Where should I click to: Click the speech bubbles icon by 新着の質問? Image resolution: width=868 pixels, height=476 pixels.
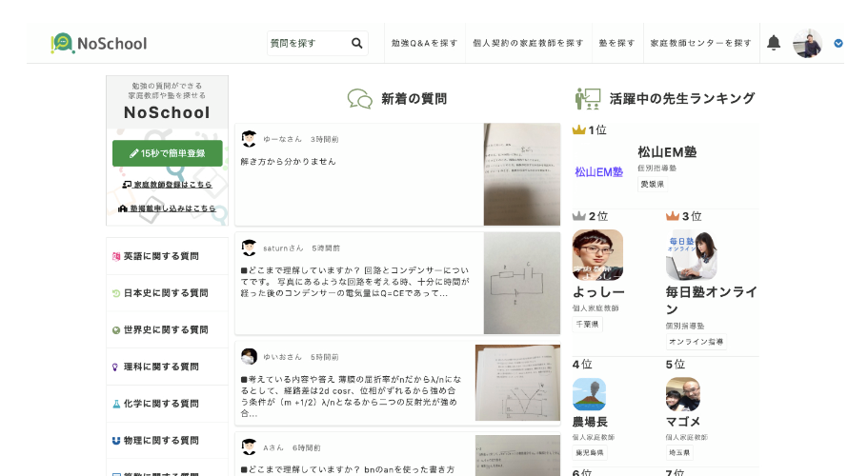[x=360, y=99]
